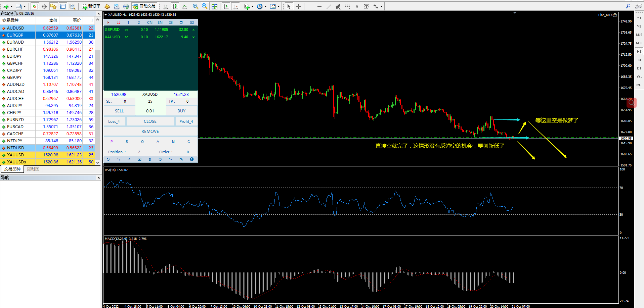Zoom out on the chart
Image resolution: width=644 pixels, height=308 pixels.
[204, 6]
